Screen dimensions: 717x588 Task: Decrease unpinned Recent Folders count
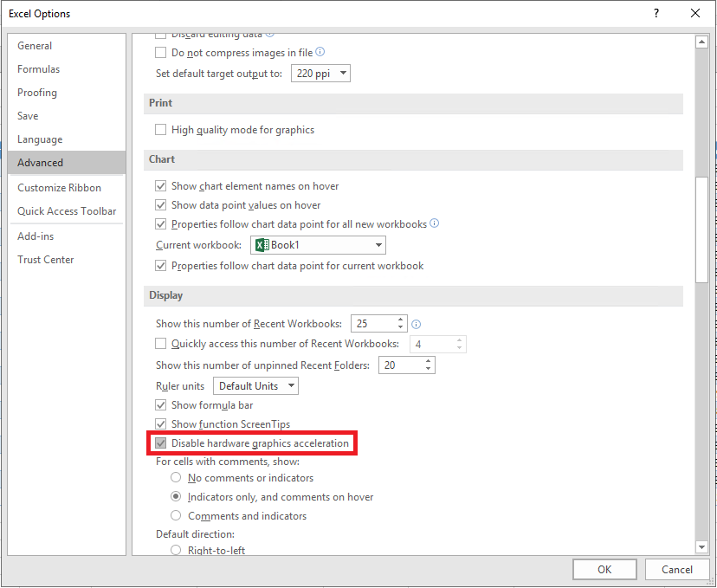pos(428,369)
